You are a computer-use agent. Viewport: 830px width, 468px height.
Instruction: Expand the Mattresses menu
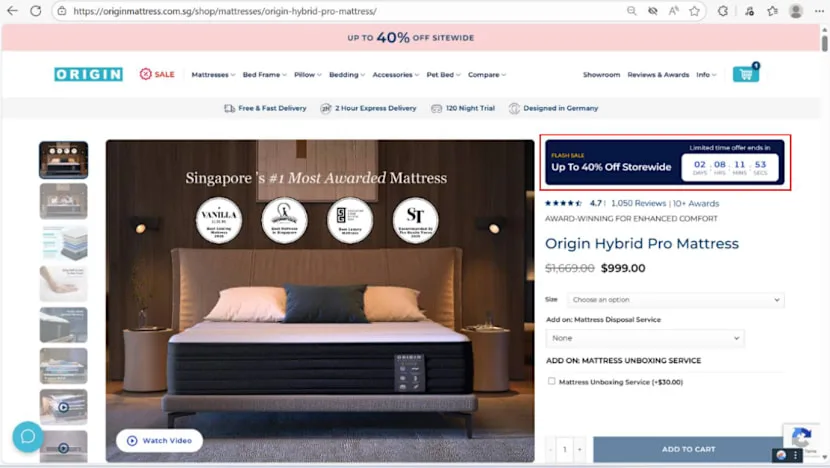pos(213,75)
